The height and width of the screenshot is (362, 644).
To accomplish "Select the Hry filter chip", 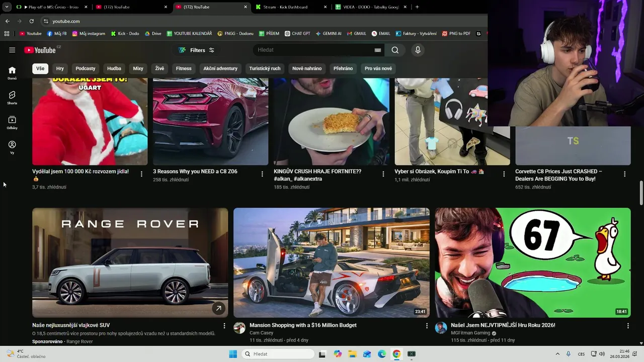I will [60, 68].
